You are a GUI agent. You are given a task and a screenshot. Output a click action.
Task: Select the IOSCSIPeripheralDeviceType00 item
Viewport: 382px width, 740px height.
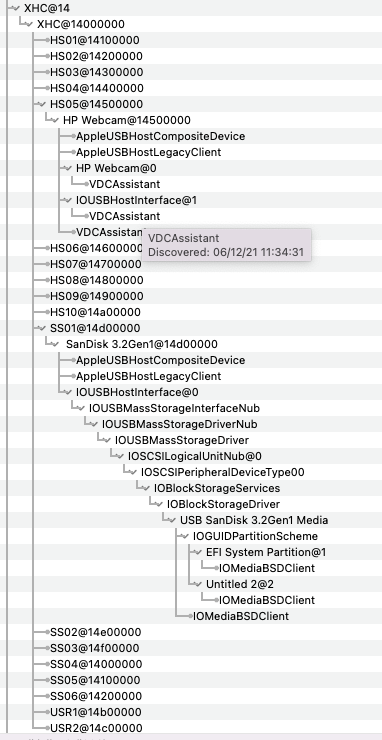[222, 472]
